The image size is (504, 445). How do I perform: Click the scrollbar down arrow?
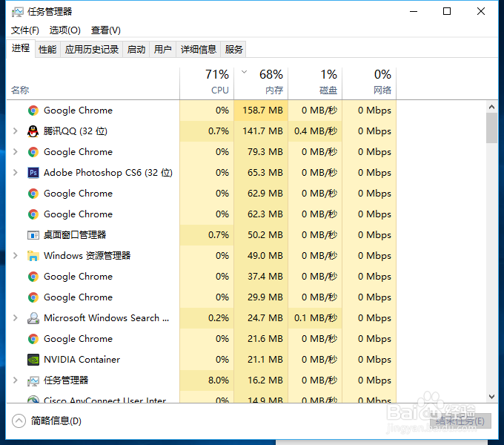click(x=491, y=397)
